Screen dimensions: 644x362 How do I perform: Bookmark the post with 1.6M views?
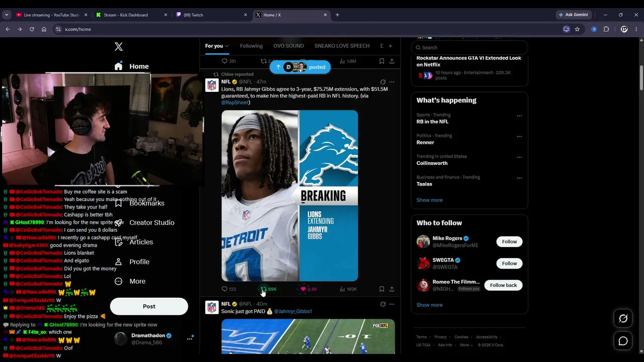382,61
